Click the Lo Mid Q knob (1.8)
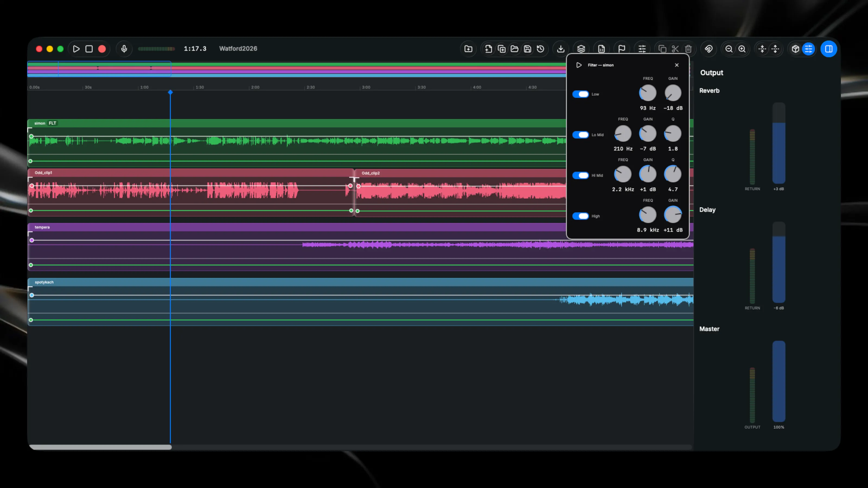Viewport: 868px width, 488px height. (x=673, y=134)
